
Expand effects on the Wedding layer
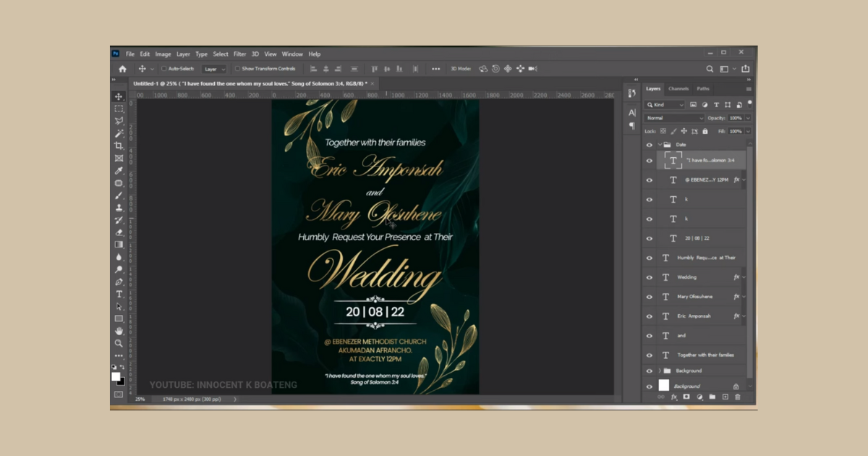click(x=744, y=277)
